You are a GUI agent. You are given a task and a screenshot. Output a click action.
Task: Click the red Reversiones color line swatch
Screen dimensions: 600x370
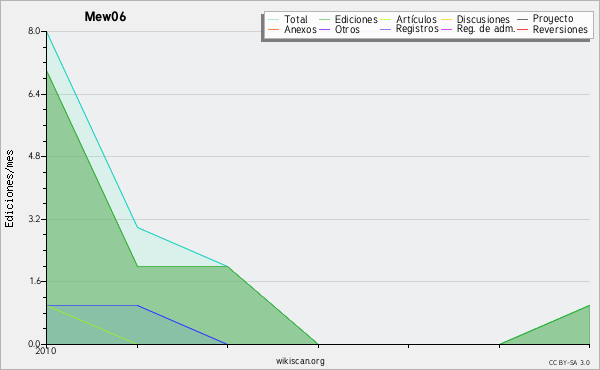pos(522,29)
